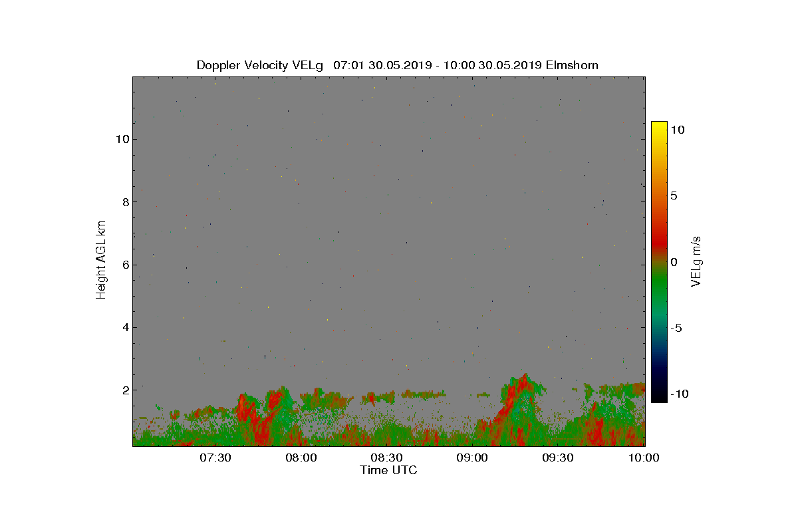Click the height axis label '2'
798x532 pixels.
pyautogui.click(x=124, y=390)
